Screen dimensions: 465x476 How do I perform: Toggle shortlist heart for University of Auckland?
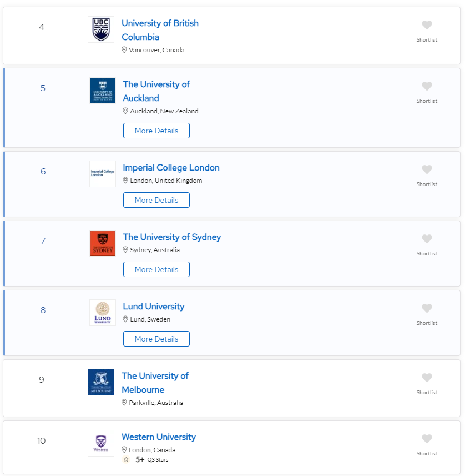coord(427,86)
